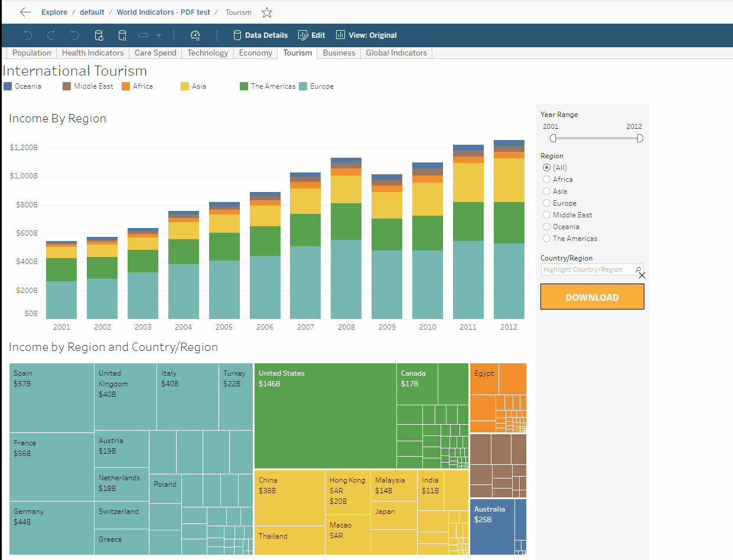
Task: Click the Redo icon in the toolbar
Action: [51, 35]
